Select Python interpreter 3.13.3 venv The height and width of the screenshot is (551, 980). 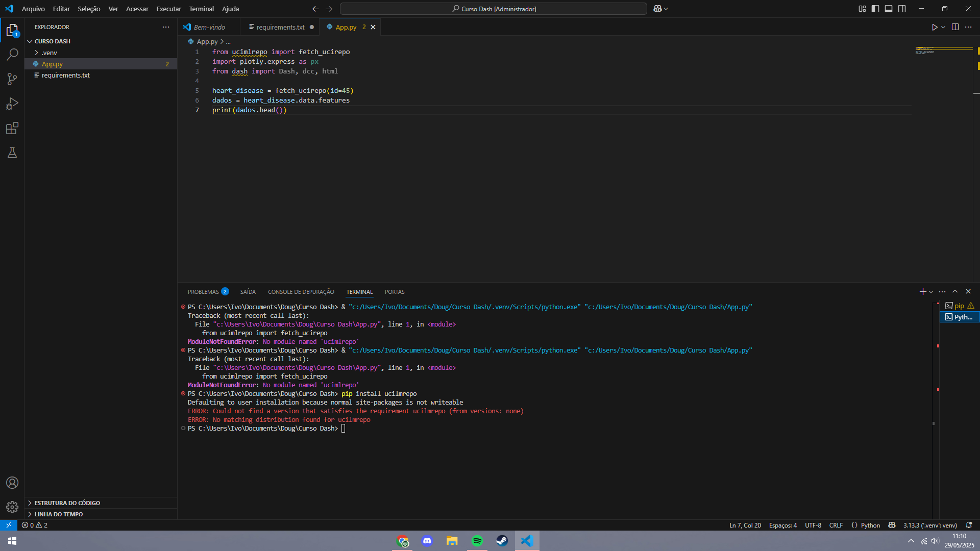pyautogui.click(x=929, y=525)
